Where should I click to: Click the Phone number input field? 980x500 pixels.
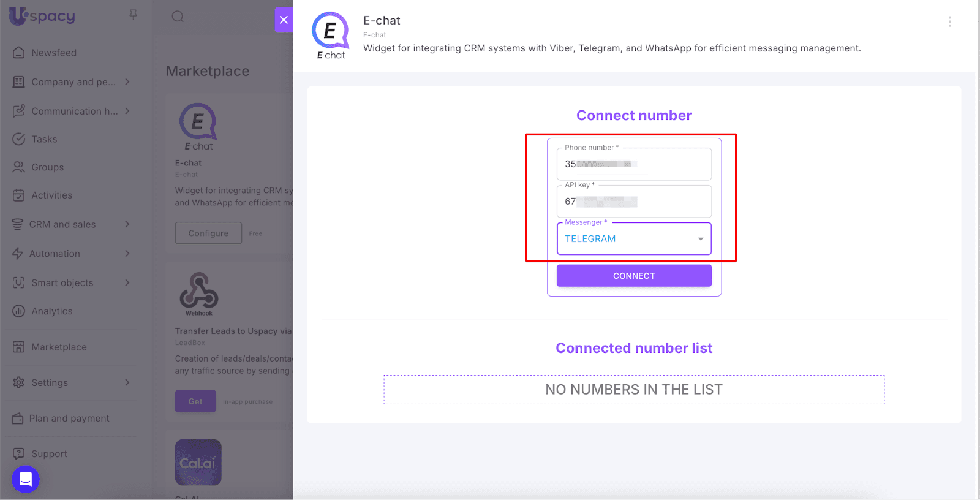click(x=634, y=164)
